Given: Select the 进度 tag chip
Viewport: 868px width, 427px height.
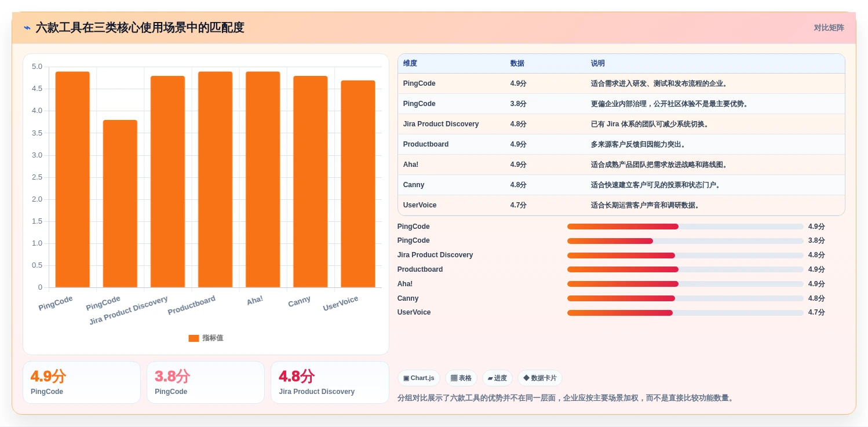Looking at the screenshot, I should pyautogui.click(x=497, y=378).
